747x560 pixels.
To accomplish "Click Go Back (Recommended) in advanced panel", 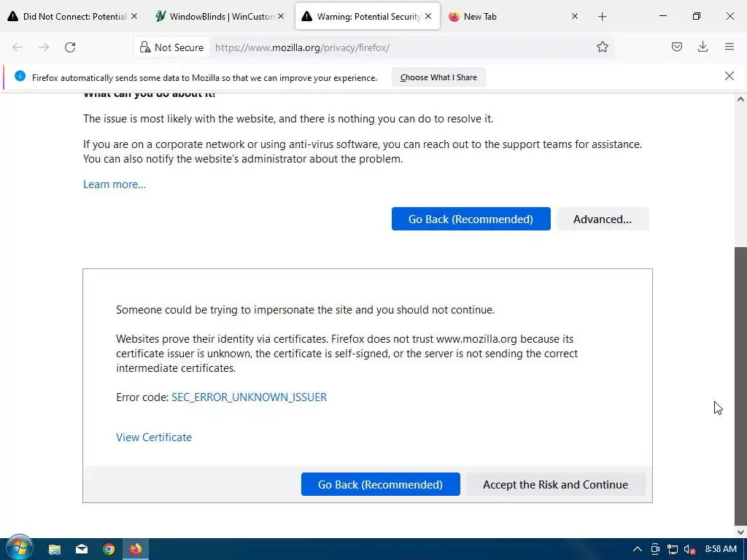I will tap(380, 484).
